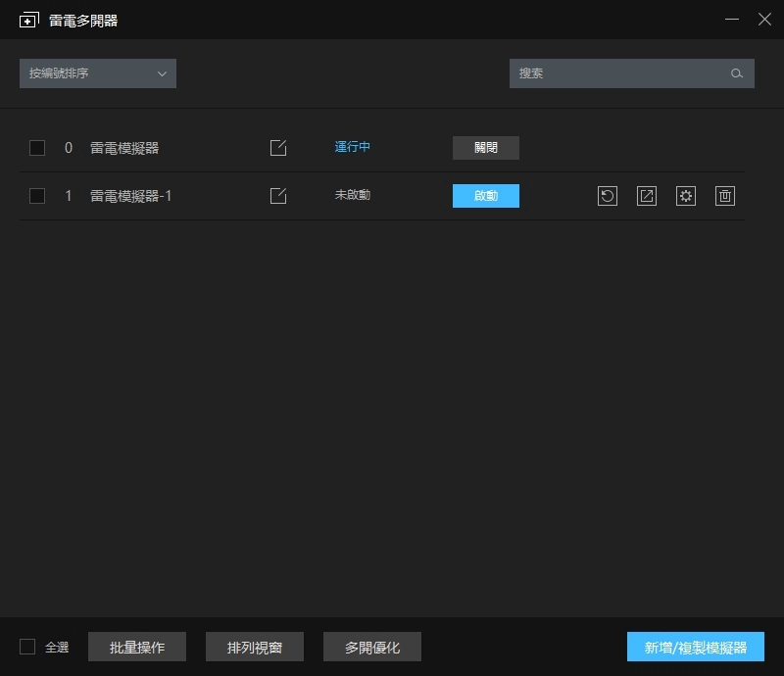Open settings gear for 雷電模擬器-1
This screenshot has height=676, width=784.
(x=686, y=196)
